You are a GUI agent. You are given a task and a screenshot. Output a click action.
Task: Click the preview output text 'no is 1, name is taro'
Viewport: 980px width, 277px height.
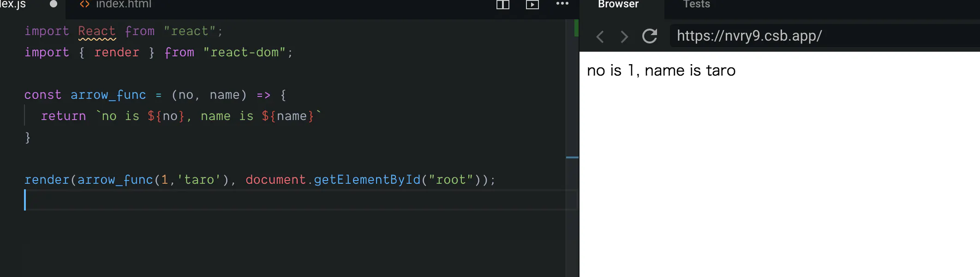point(661,71)
